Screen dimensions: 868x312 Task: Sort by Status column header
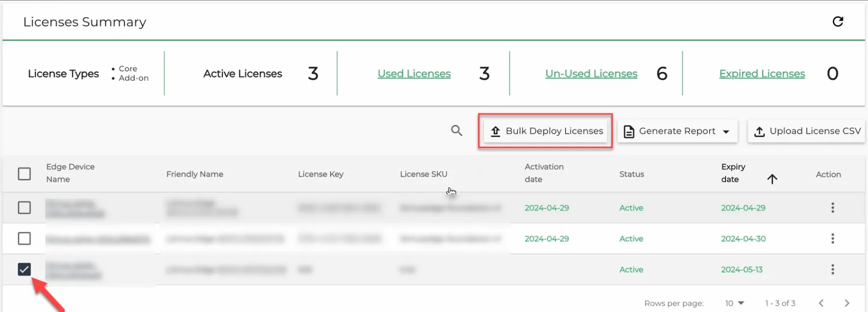tap(632, 174)
